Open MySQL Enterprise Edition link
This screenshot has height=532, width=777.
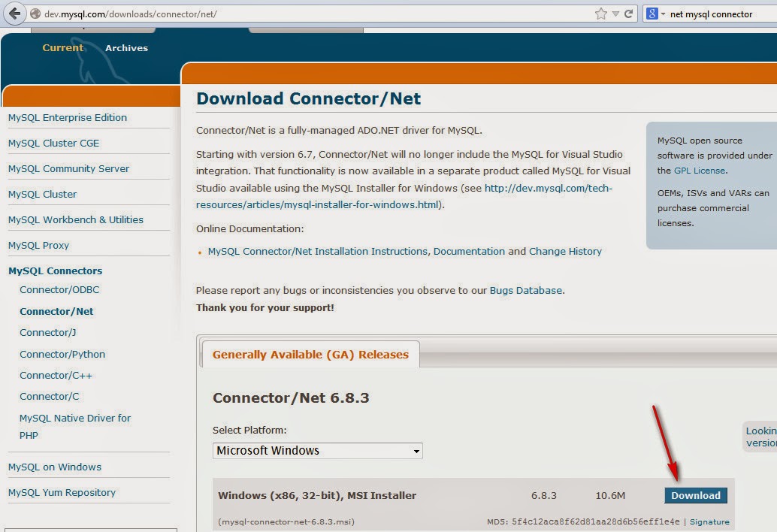68,117
